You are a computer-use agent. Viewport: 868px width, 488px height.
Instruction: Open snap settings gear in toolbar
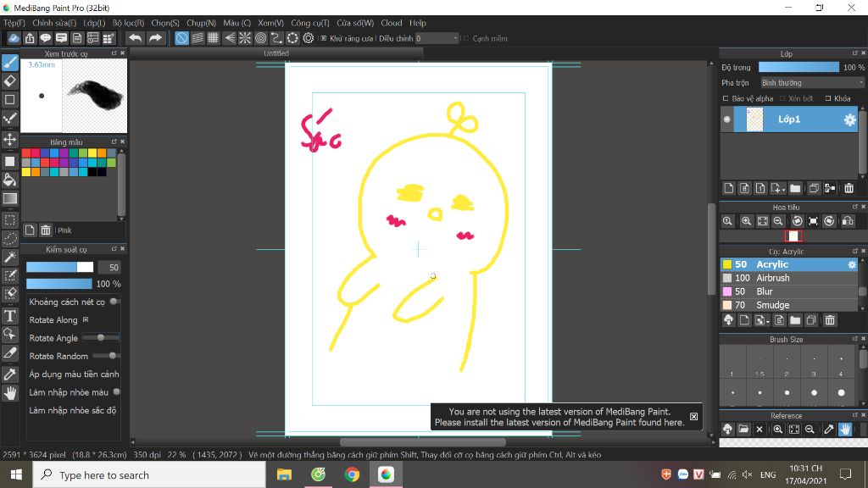(309, 38)
